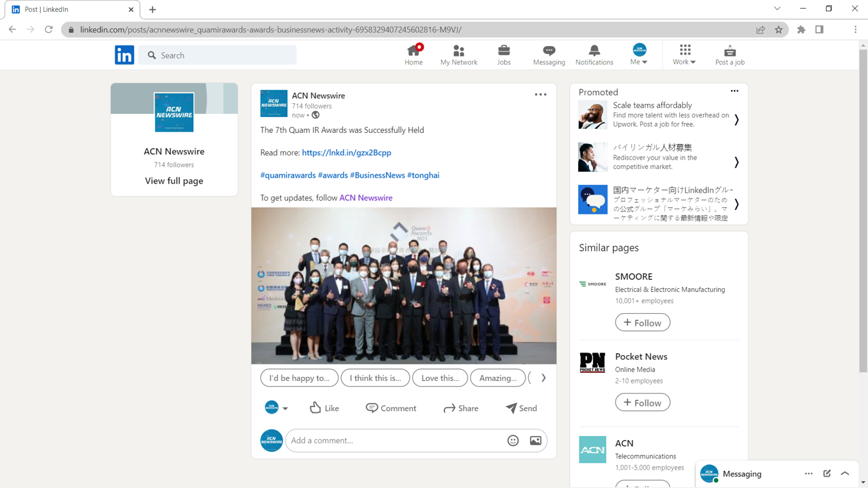Expand the Work apps grid menu
This screenshot has height=488, width=868.
click(685, 55)
